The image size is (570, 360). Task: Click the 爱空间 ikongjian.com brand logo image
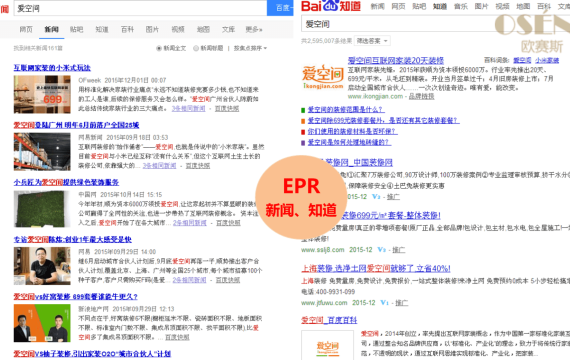click(322, 77)
